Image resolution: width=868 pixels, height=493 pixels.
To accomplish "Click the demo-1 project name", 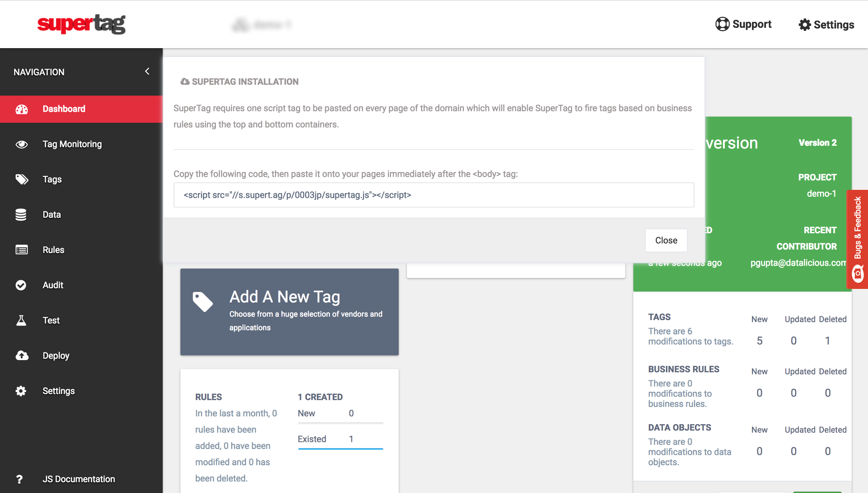I will 821,193.
